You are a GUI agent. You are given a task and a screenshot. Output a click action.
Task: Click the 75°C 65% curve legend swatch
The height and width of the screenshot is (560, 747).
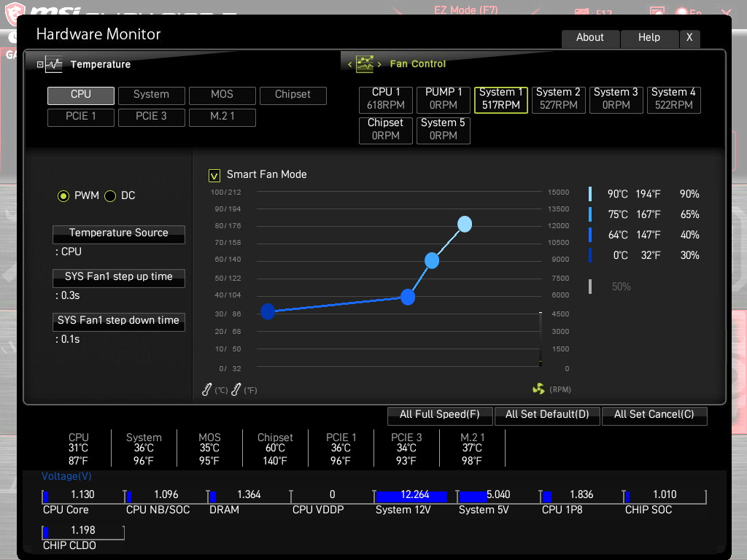[590, 214]
